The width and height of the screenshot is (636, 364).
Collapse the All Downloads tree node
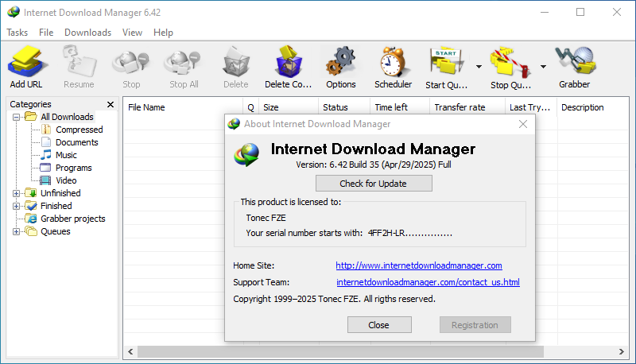[x=16, y=117]
